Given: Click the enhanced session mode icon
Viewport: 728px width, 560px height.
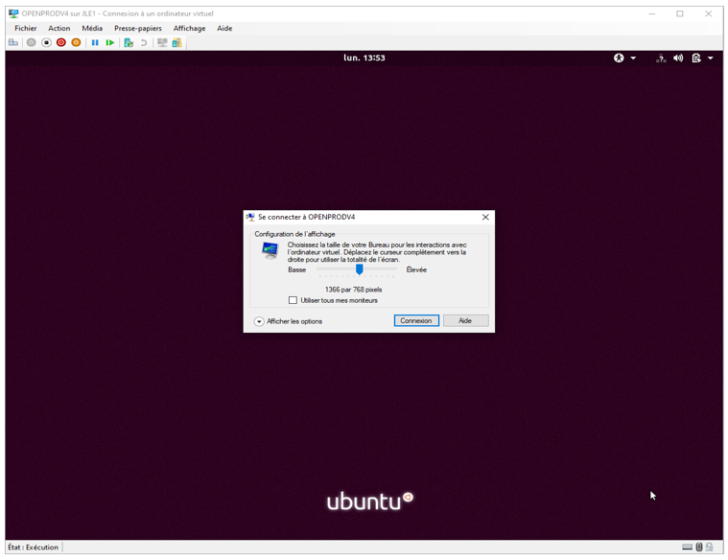Looking at the screenshot, I should [162, 43].
